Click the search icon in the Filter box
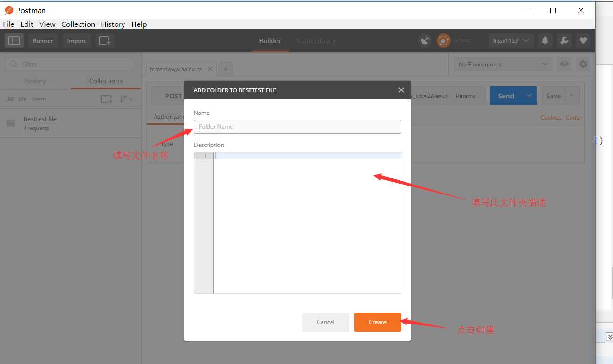This screenshot has width=613, height=364. [14, 64]
